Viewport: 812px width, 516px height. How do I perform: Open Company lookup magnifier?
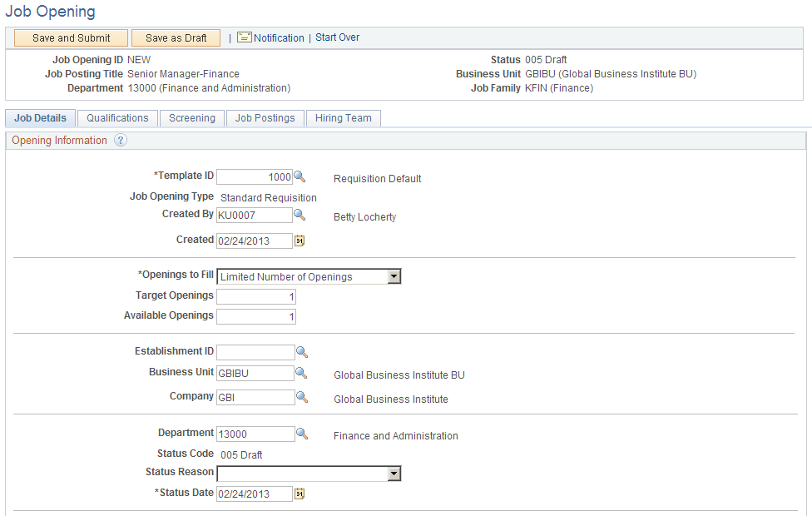tap(302, 397)
